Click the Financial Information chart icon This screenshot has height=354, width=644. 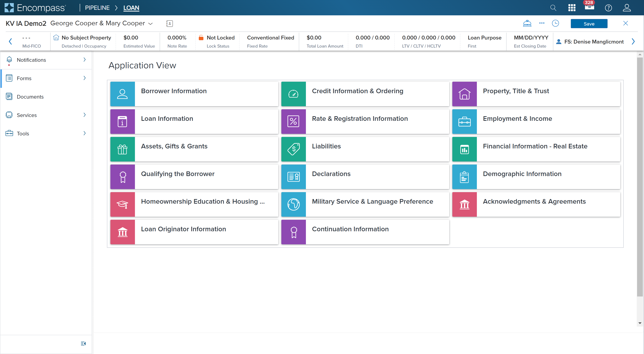(464, 149)
